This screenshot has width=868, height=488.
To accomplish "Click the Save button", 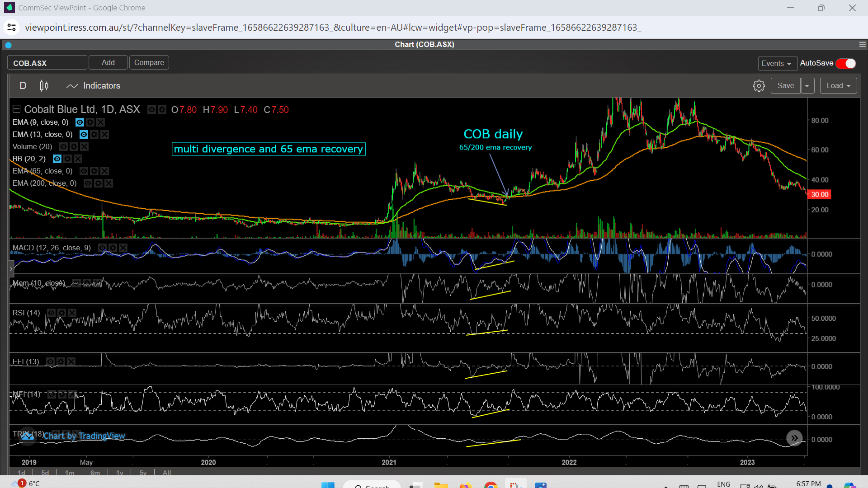I will pyautogui.click(x=786, y=86).
